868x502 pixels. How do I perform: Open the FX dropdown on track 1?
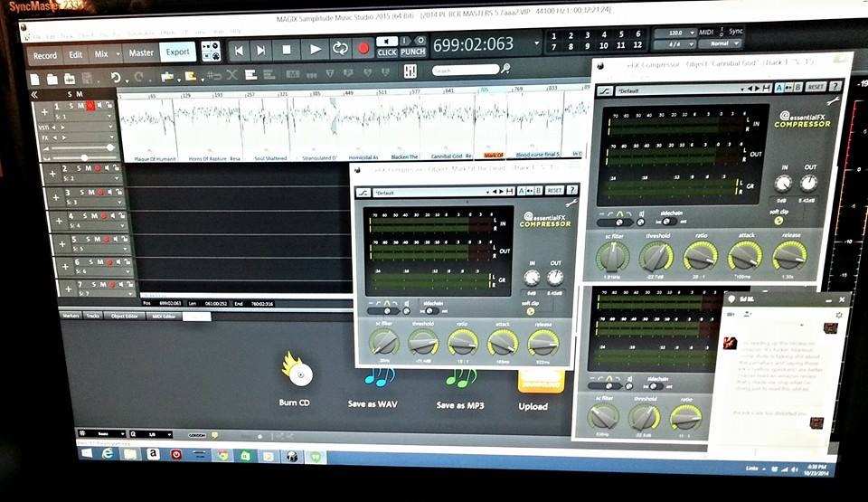pos(111,137)
